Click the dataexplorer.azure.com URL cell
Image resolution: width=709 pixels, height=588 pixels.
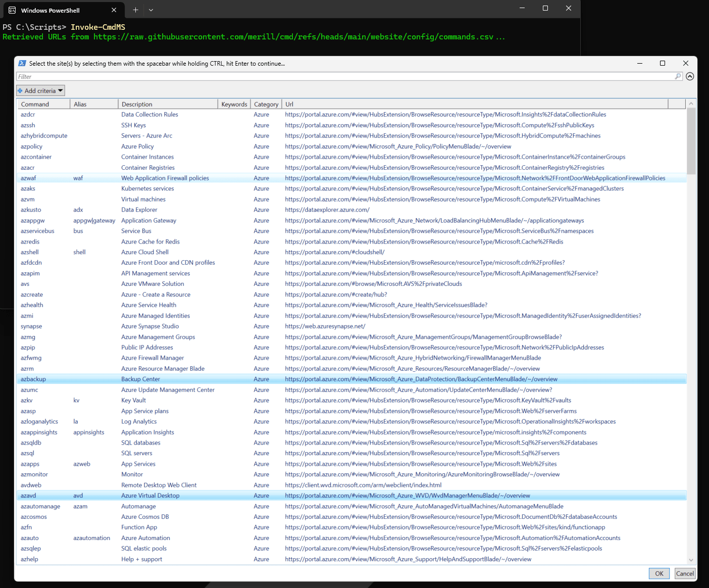coord(327,210)
